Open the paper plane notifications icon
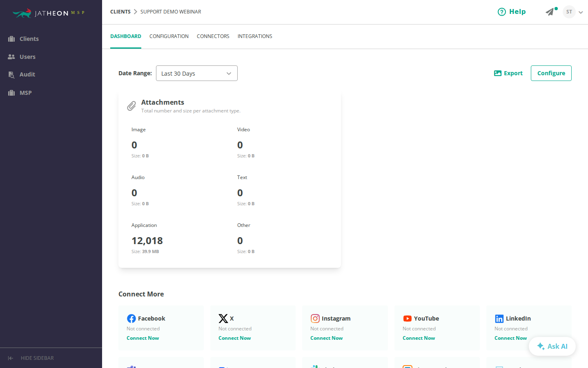Viewport: 588px width, 368px height. click(550, 12)
